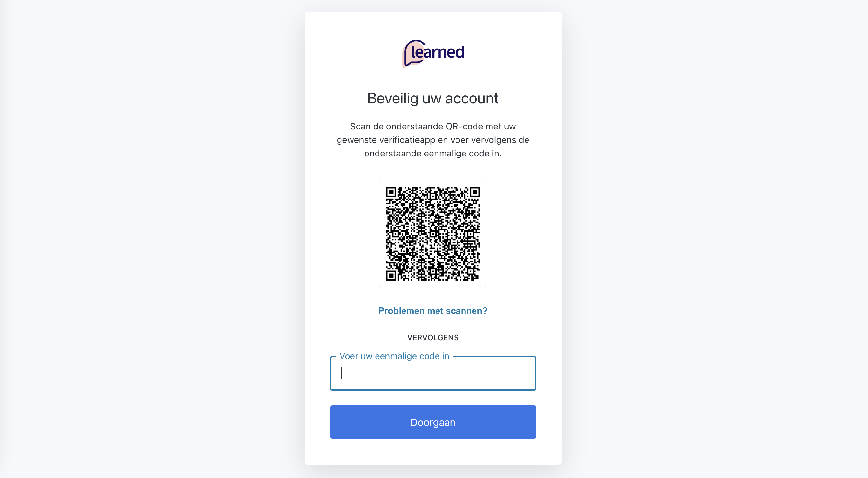This screenshot has width=868, height=478.
Task: Click the QR code image
Action: click(433, 234)
